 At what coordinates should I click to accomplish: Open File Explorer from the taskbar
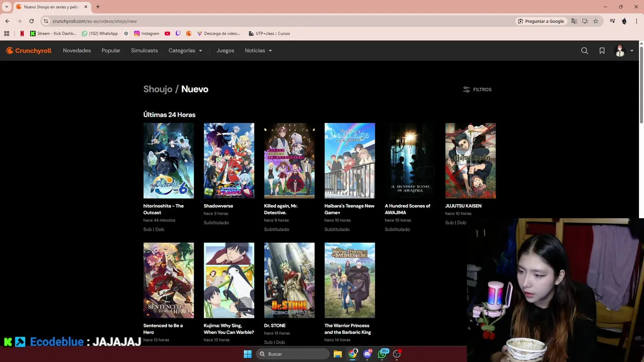(x=338, y=354)
